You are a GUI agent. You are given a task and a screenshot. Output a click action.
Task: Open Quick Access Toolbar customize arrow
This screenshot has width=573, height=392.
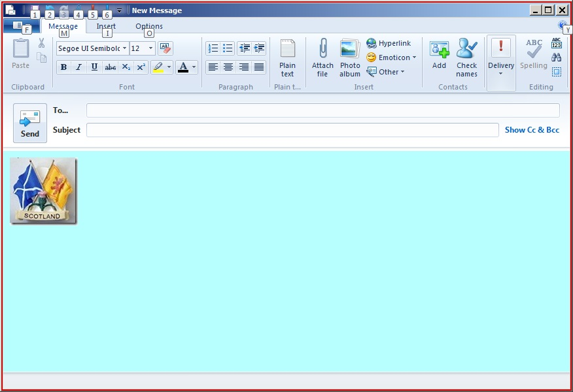(x=119, y=10)
